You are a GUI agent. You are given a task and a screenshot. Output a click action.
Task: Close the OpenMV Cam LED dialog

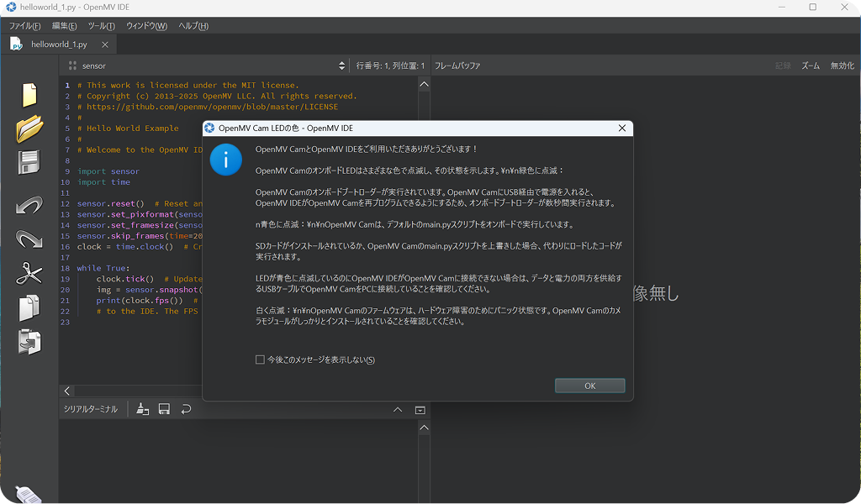(622, 128)
